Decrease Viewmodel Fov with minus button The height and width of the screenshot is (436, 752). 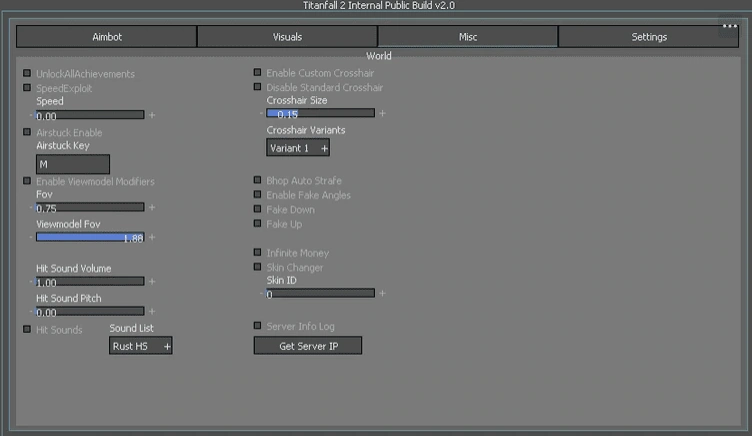tap(31, 237)
